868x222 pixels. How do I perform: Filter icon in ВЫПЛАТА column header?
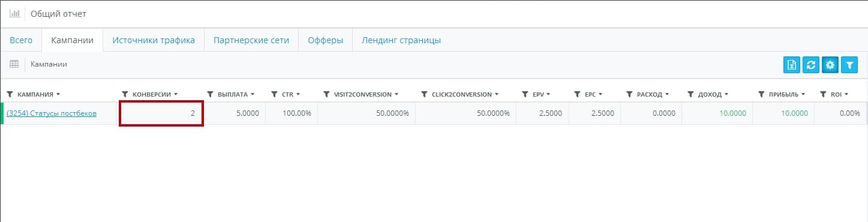point(211,94)
